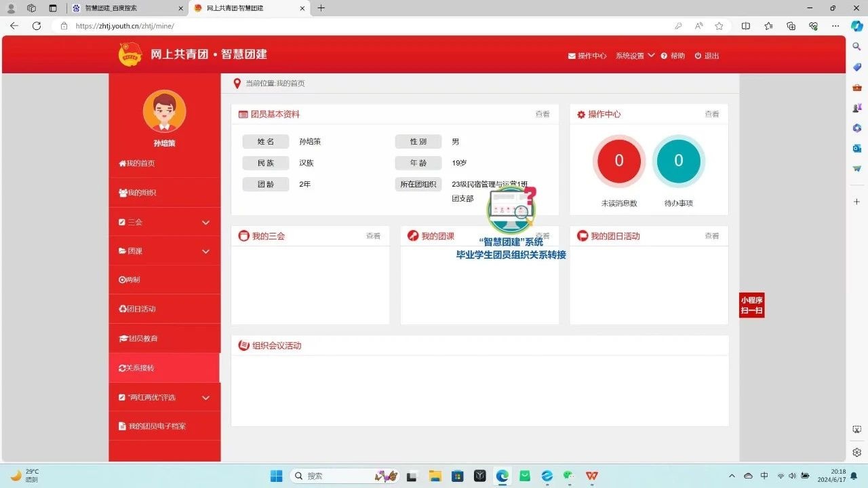Open Edge settings and more menu

tap(835, 26)
